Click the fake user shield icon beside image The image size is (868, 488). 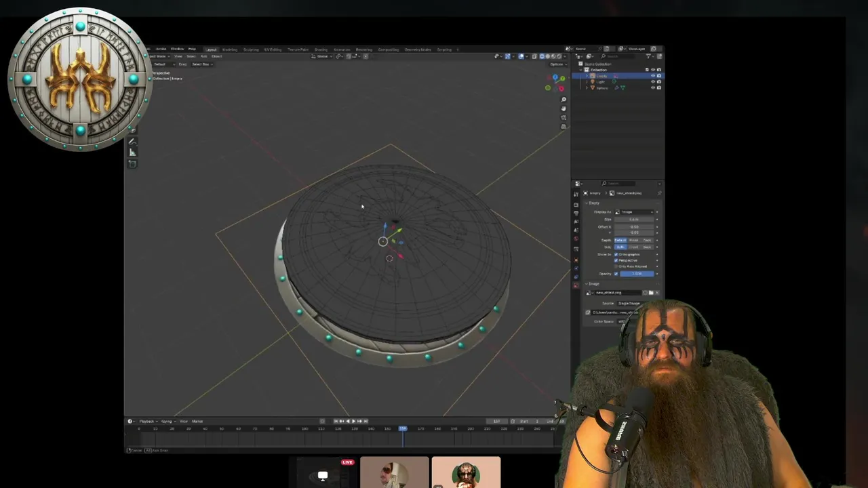pyautogui.click(x=645, y=293)
